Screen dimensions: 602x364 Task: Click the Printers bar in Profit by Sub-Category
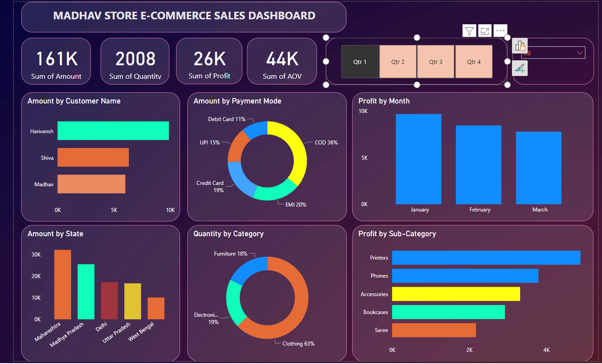486,257
